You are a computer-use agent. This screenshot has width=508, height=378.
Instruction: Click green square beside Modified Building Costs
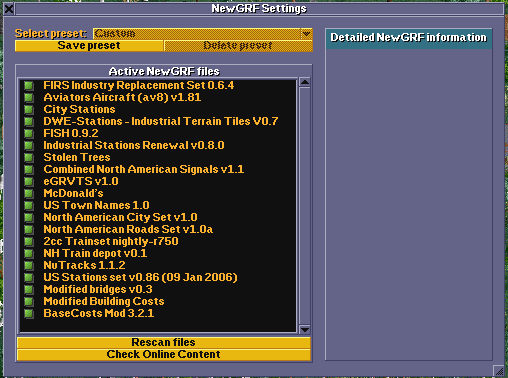click(29, 302)
